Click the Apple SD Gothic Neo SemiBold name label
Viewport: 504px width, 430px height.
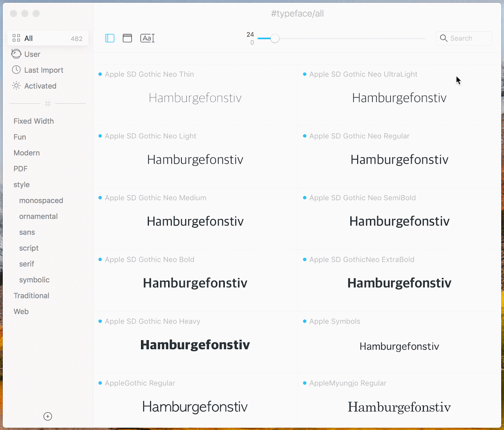(363, 198)
